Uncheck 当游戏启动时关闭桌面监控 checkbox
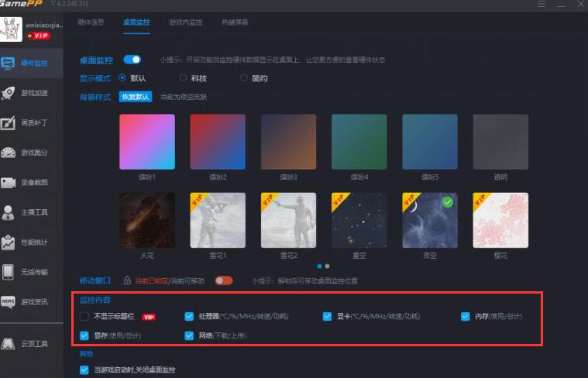The image size is (588, 378). click(x=84, y=369)
